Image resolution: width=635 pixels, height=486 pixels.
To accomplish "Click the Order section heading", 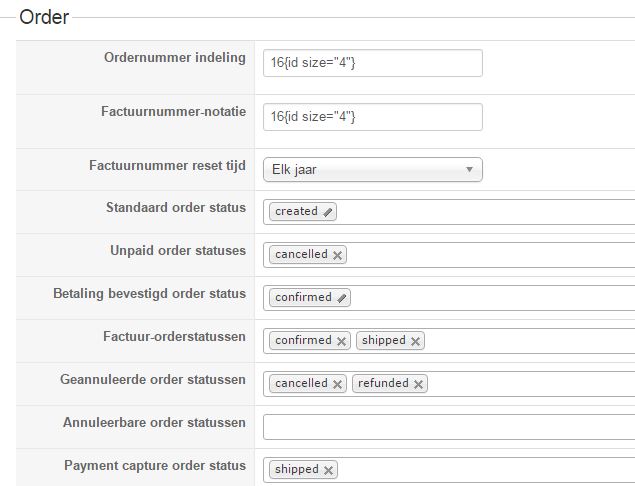I will pyautogui.click(x=44, y=17).
